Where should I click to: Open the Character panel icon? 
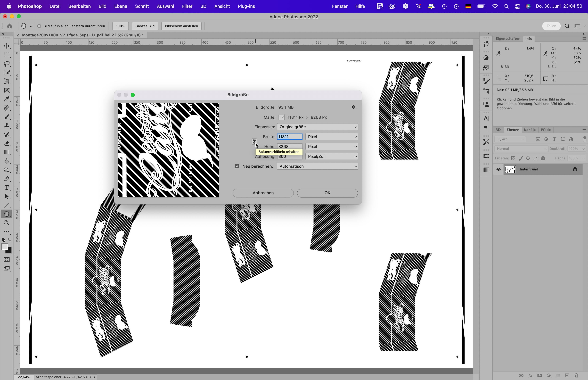tap(486, 119)
